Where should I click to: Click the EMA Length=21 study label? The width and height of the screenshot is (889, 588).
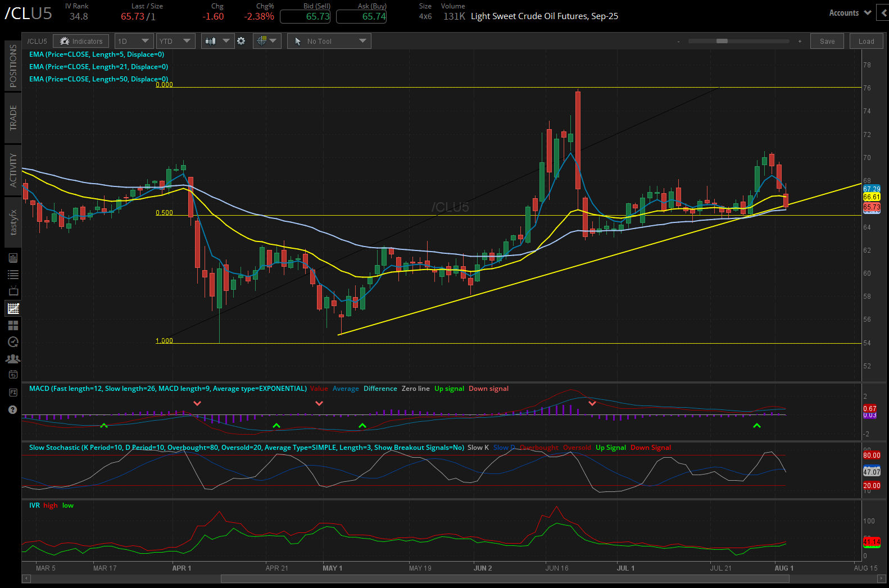98,67
